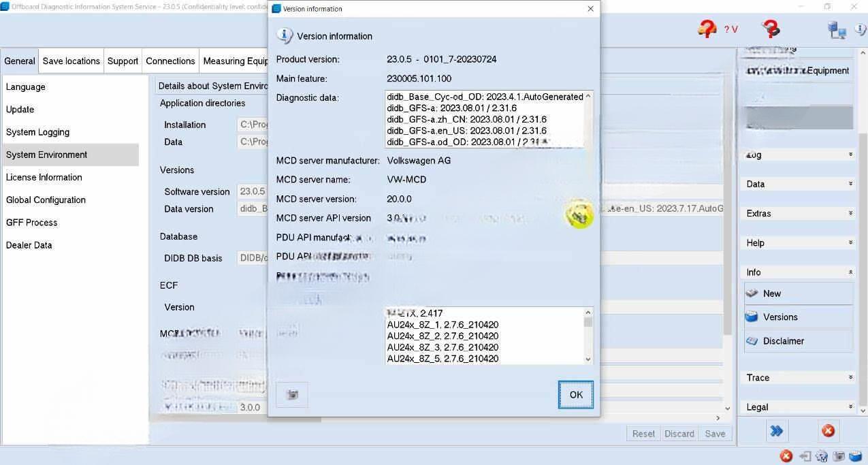Click the Disclaimer book icon
868x465 pixels.
(752, 340)
